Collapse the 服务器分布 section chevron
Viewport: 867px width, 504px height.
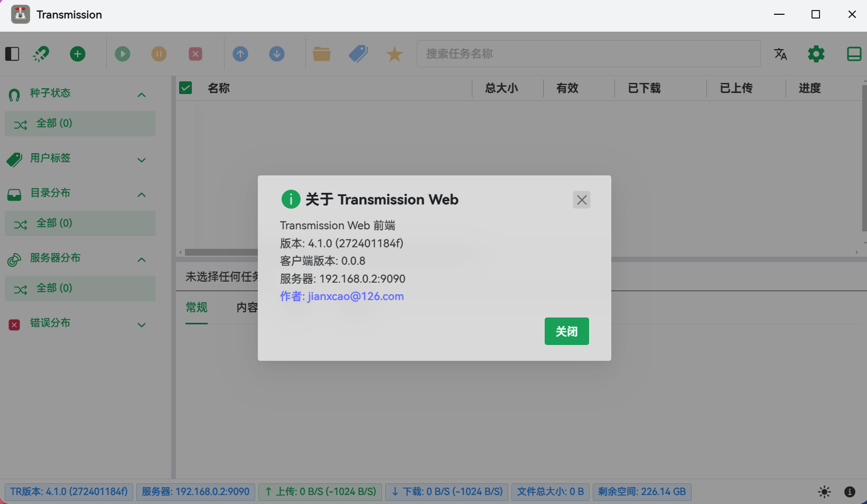coord(142,260)
